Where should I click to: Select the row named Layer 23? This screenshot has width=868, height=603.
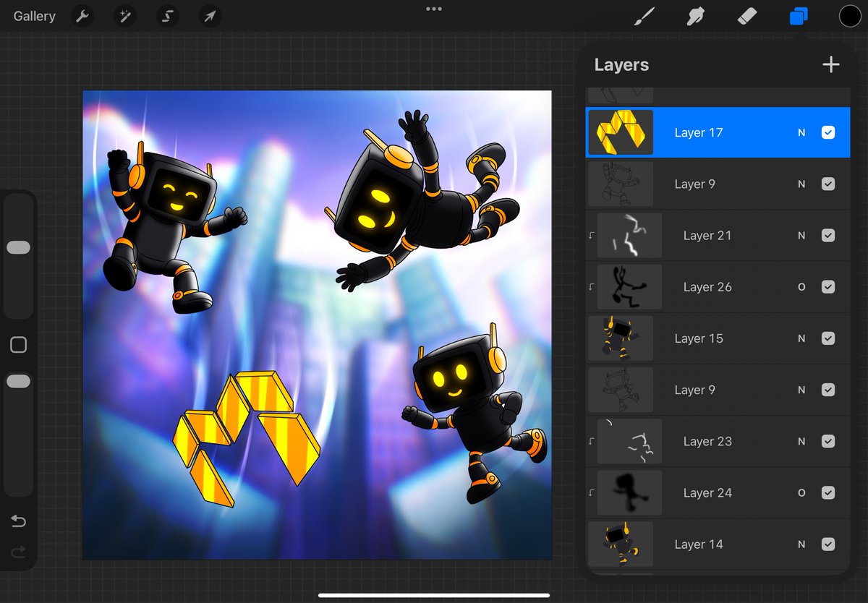[x=718, y=441]
